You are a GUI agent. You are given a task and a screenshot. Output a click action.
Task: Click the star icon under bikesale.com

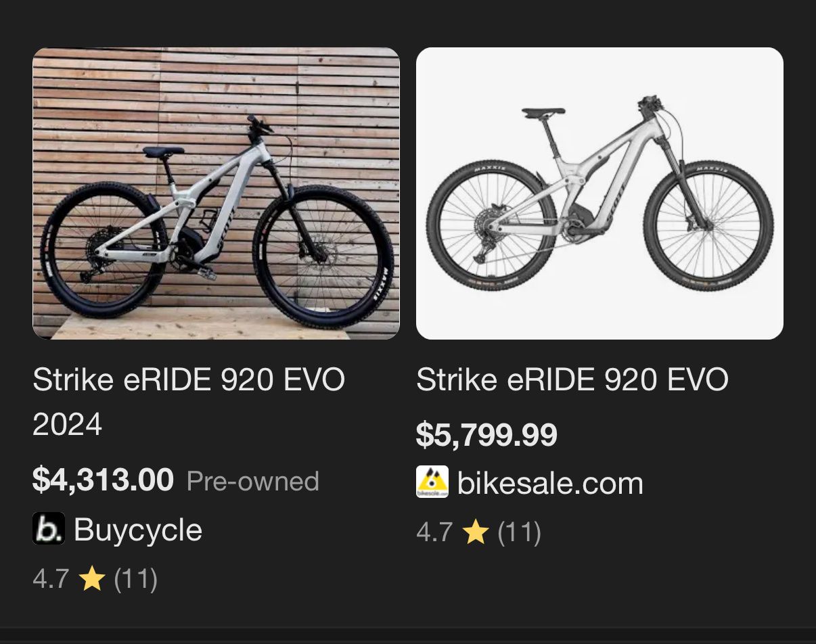coord(476,533)
